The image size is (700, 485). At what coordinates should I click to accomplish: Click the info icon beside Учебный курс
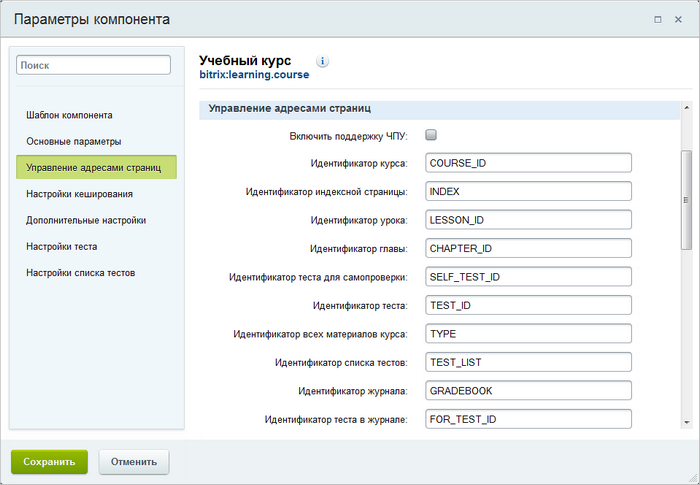pyautogui.click(x=323, y=61)
